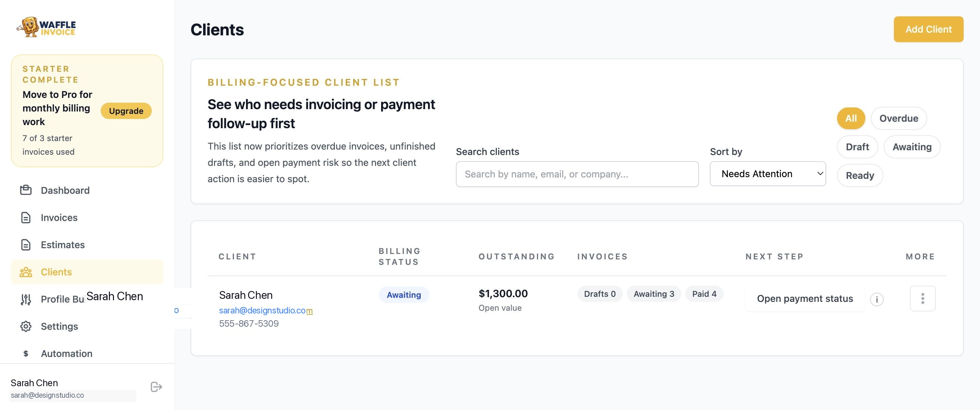Image resolution: width=980 pixels, height=410 pixels.
Task: Enable the Overdue filter
Action: click(x=898, y=118)
